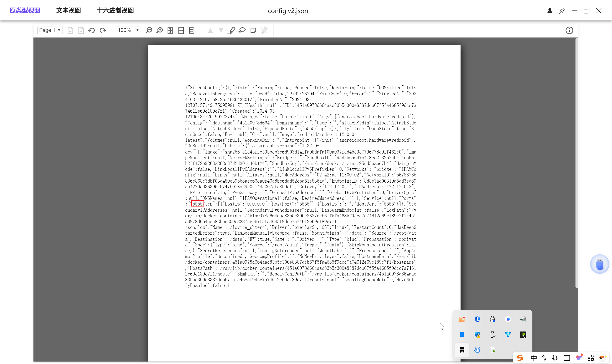Add a sticky note annotation
Image resolution: width=612 pixels, height=364 pixels.
(253, 30)
